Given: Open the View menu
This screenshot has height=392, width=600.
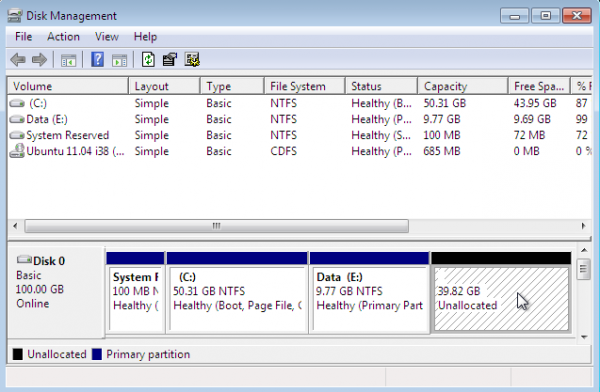Looking at the screenshot, I should [106, 37].
